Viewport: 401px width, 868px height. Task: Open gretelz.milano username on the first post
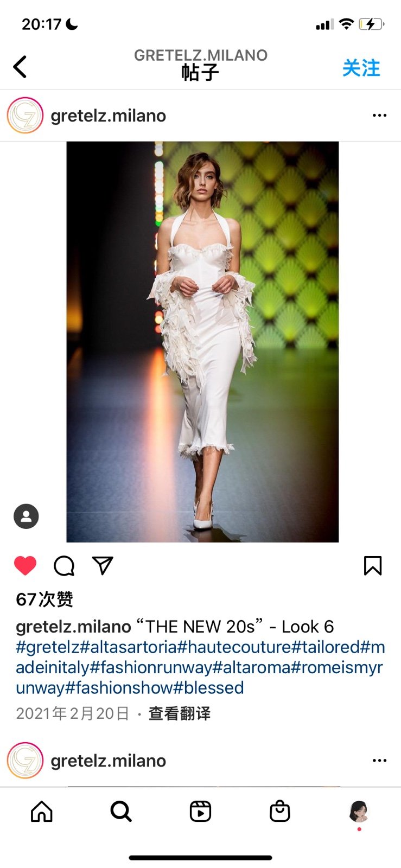(108, 116)
